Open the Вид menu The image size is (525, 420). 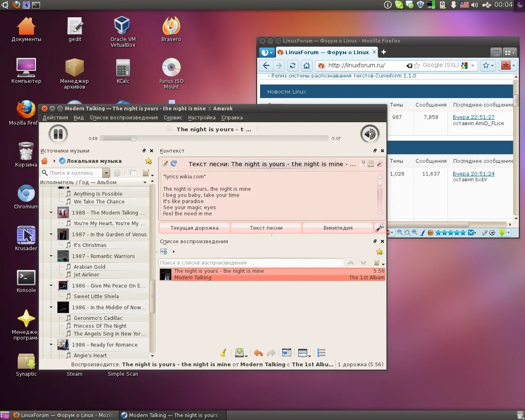point(79,118)
